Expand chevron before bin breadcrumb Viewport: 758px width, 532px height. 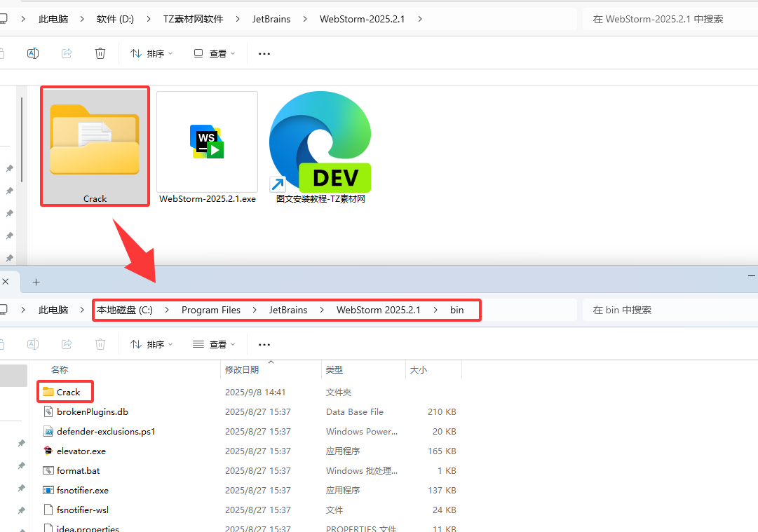tap(435, 311)
